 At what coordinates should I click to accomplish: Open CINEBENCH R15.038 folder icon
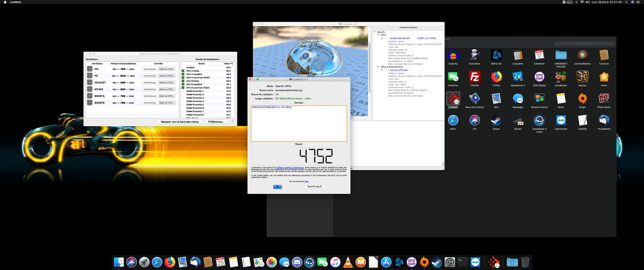(561, 55)
